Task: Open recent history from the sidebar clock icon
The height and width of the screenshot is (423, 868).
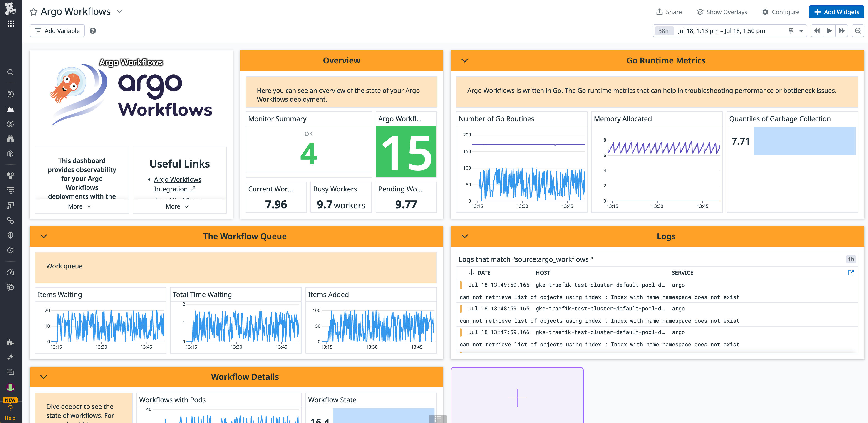Action: [10, 94]
